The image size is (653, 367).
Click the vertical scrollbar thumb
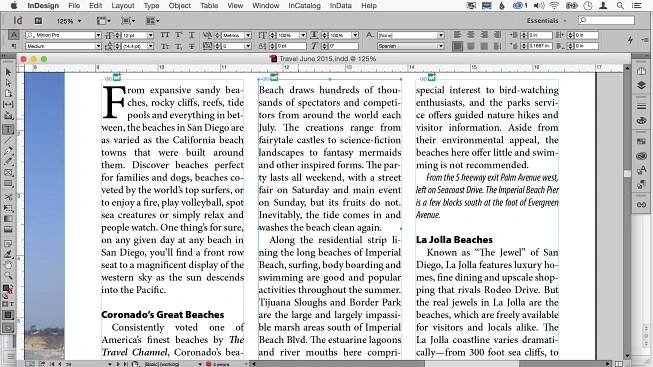coord(628,173)
